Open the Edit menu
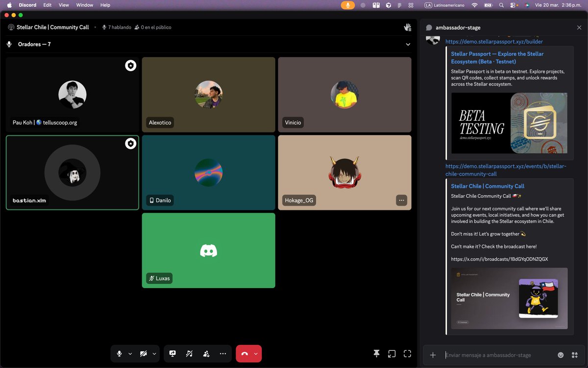 click(x=47, y=5)
